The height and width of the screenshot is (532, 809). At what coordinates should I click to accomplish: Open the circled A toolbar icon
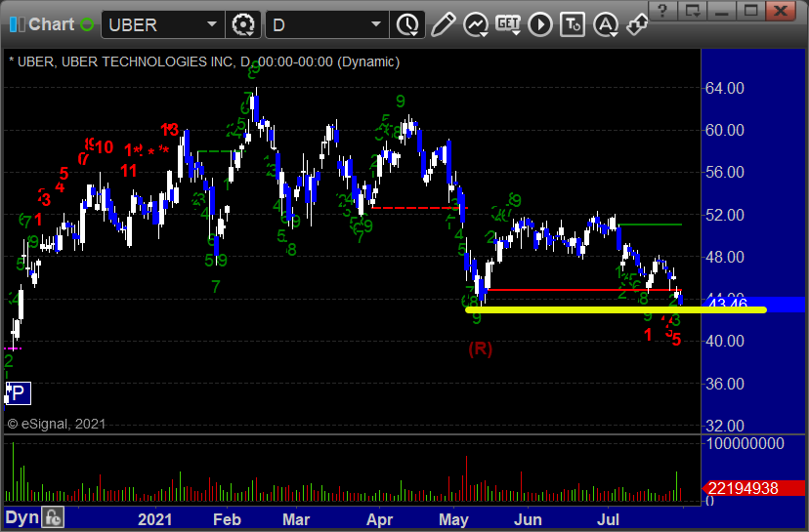(606, 24)
